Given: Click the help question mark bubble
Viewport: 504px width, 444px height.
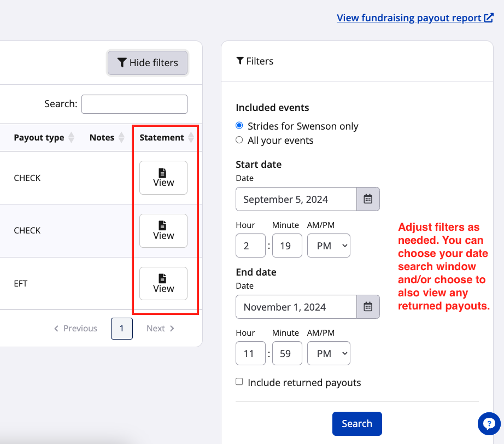Looking at the screenshot, I should 489,423.
